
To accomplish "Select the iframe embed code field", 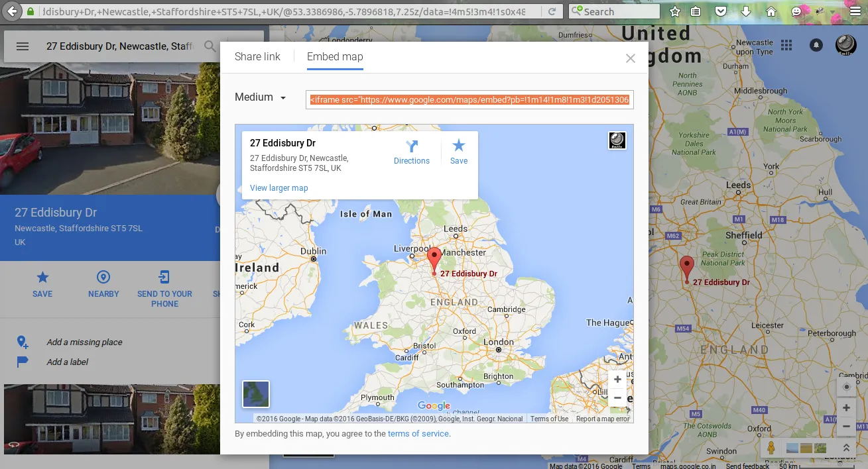I will (469, 99).
